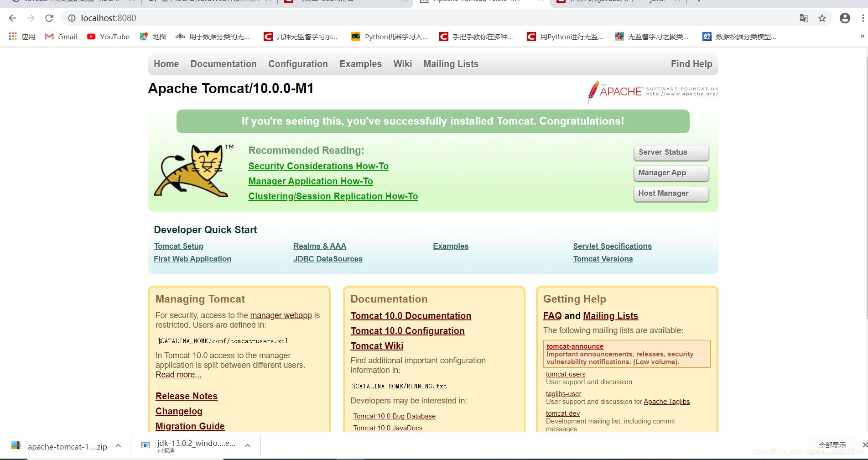Open the Tomcat Setup link
The width and height of the screenshot is (868, 460).
178,246
